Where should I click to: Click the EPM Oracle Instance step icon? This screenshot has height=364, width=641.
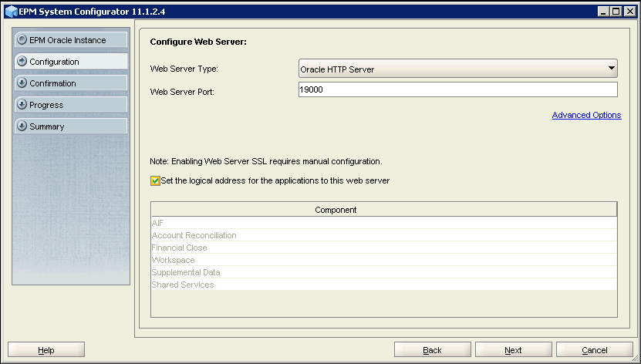[22, 40]
